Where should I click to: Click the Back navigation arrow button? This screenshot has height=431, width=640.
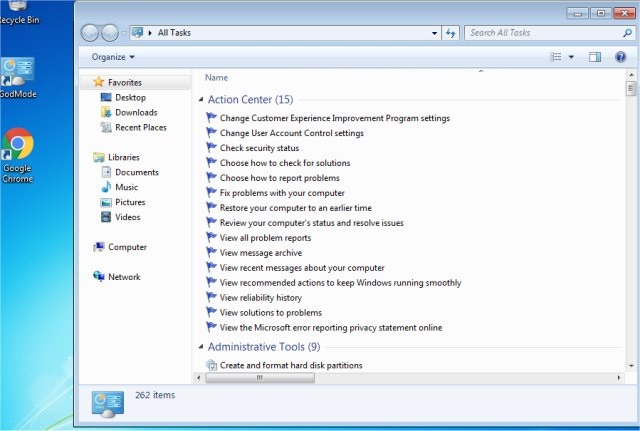pyautogui.click(x=90, y=33)
